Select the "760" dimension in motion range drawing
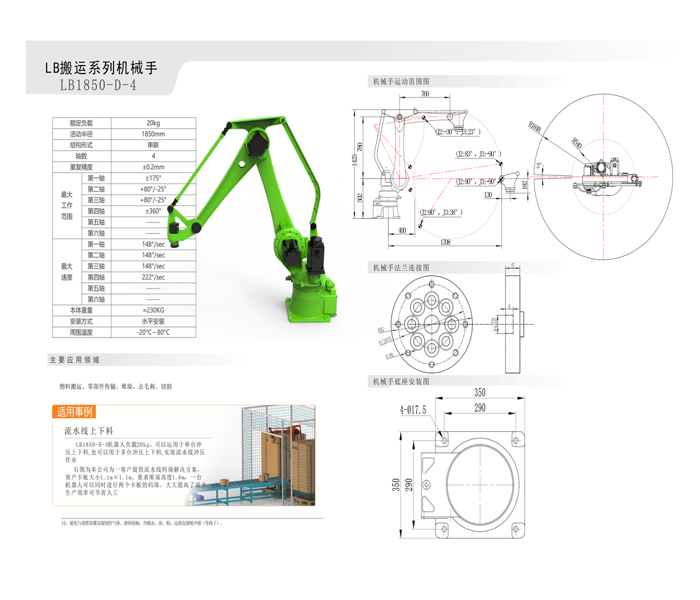Viewport: 700px width, 600px height. (x=424, y=94)
